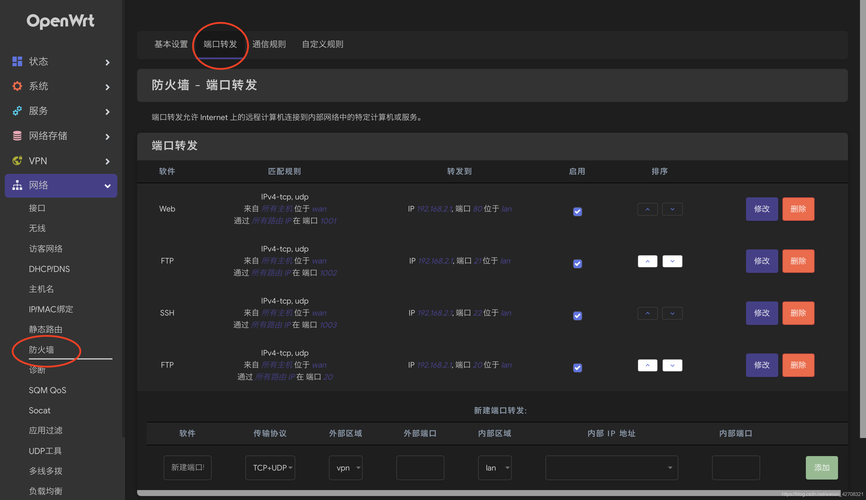This screenshot has height=500, width=866.
Task: Open the 主机名 submenu item
Action: (41, 289)
